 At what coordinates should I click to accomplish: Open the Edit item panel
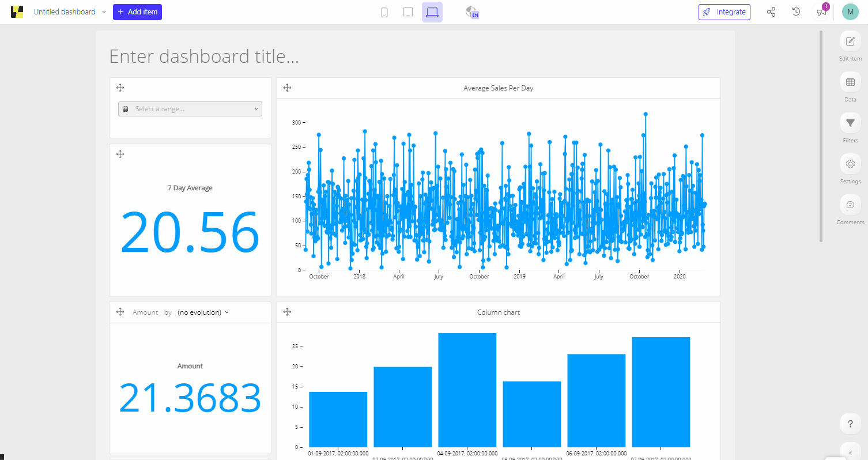tap(850, 42)
